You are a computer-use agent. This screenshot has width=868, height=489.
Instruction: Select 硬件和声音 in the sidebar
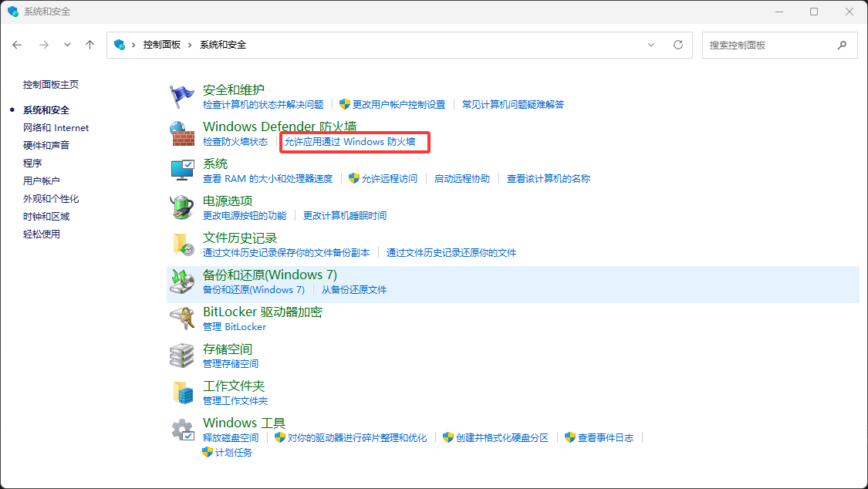tap(46, 146)
